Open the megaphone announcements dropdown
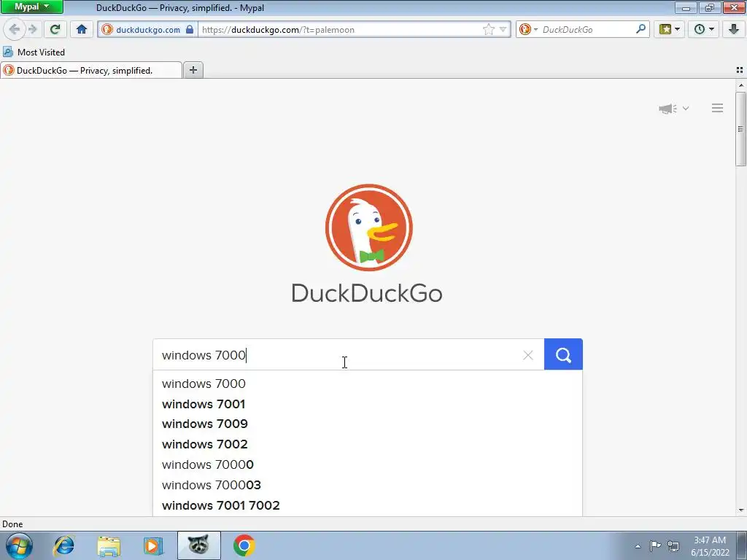This screenshot has width=747, height=560. (x=673, y=109)
